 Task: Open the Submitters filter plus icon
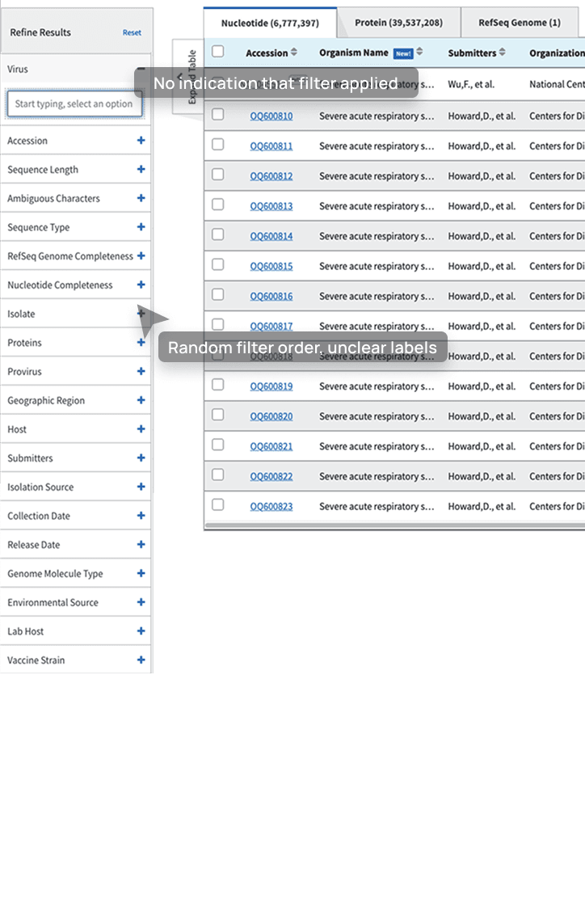[141, 458]
